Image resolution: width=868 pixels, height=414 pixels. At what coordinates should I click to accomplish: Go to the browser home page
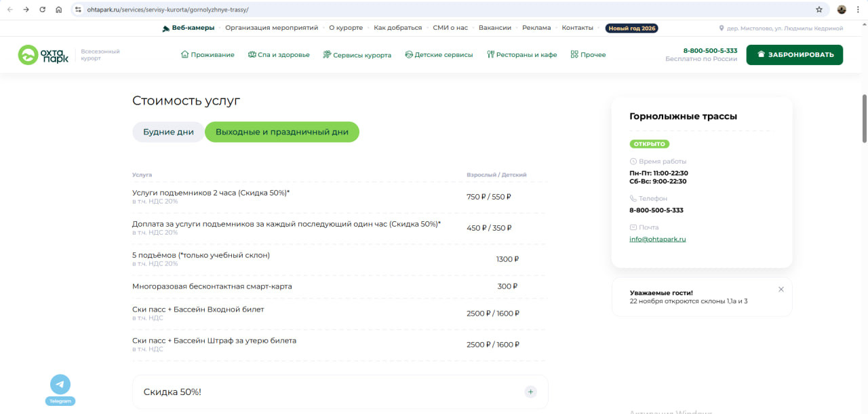(59, 10)
